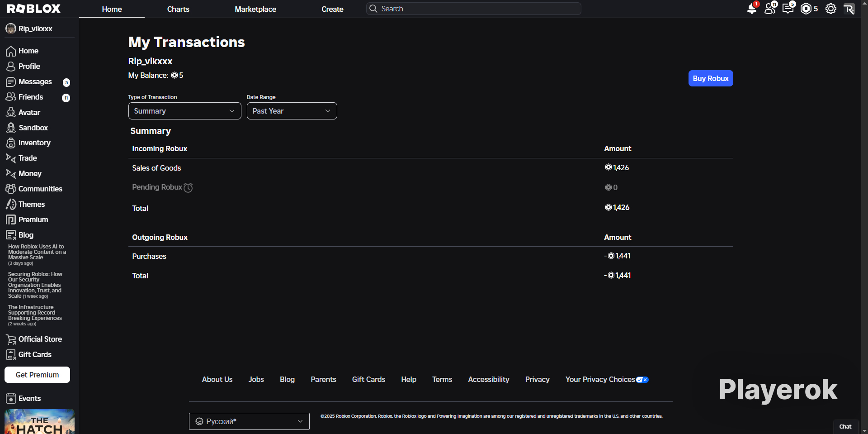Open the Charts tab

pos(178,9)
